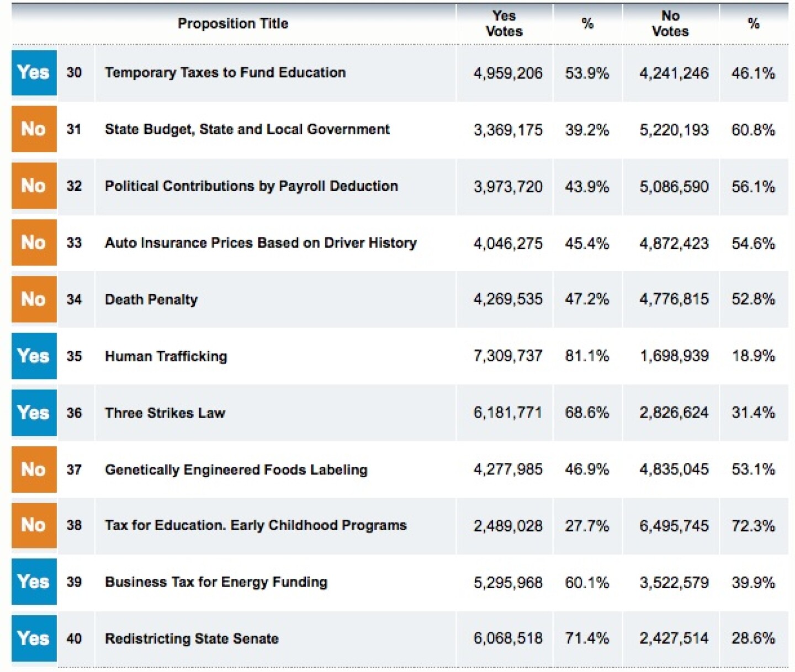The height and width of the screenshot is (672, 795).
Task: Click the blue Yes badge for Proposition 30
Action: 34,73
